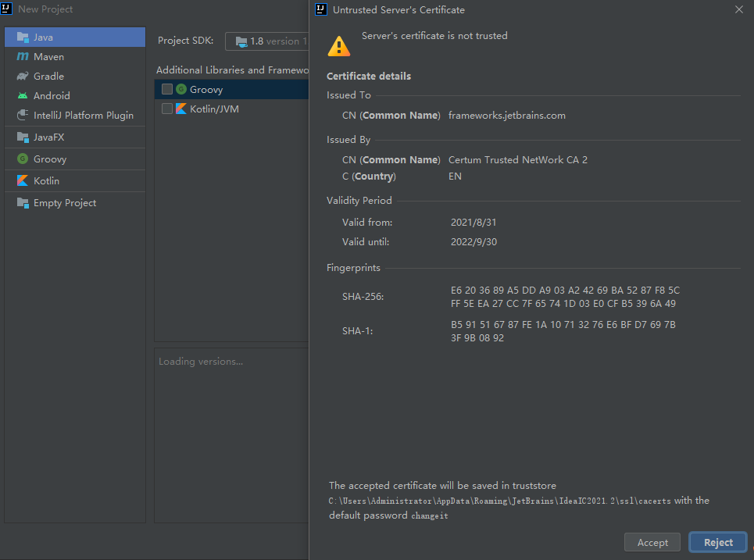This screenshot has width=754, height=560.
Task: Click country value 'EN'
Action: tap(455, 177)
